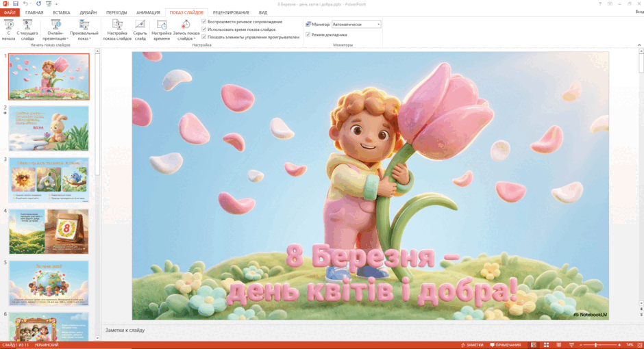The height and width of the screenshot is (349, 644).
Task: Click animation star marker beside slide 2
Action: click(x=5, y=113)
